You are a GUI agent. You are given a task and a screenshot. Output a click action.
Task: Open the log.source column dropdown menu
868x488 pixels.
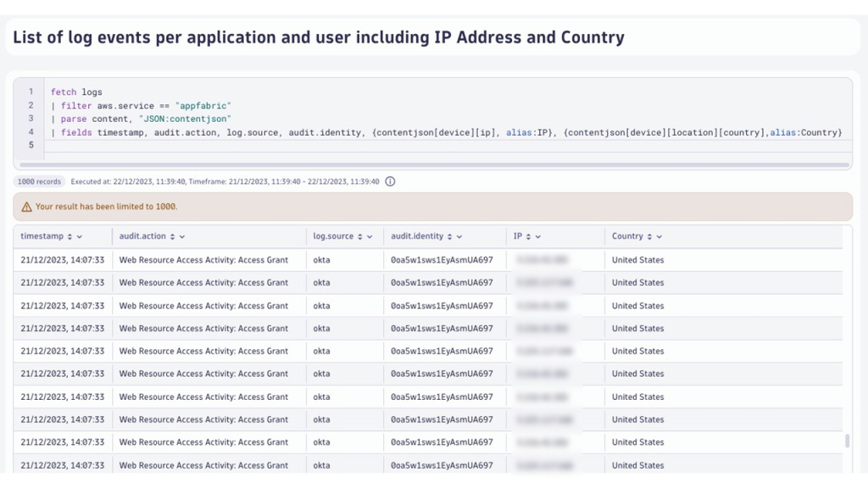tap(368, 236)
